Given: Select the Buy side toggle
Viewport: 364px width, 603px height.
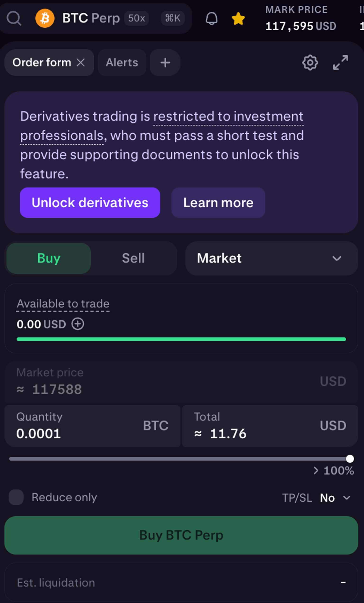Looking at the screenshot, I should 49,258.
